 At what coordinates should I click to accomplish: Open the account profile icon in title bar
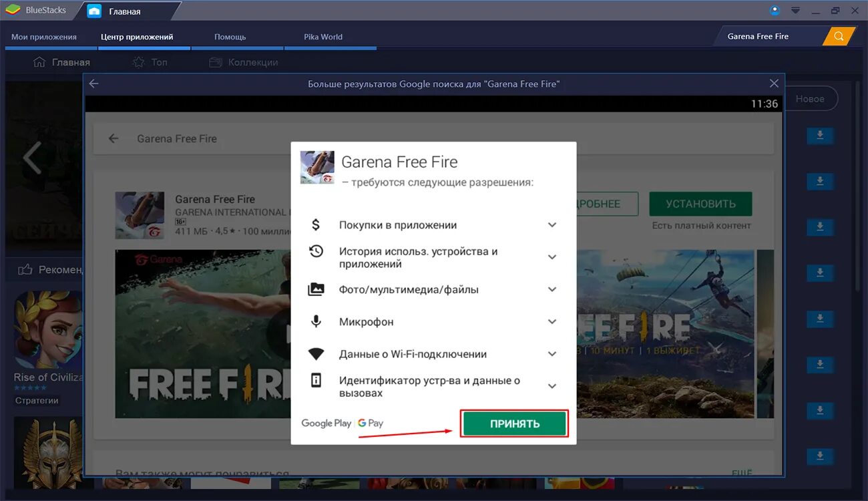coord(775,10)
